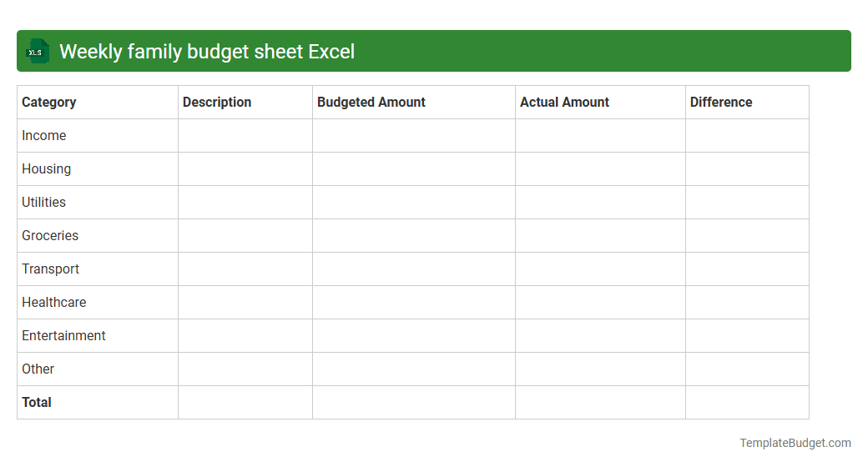Click the Actual Amount cell for Other
868x467 pixels.
(x=600, y=369)
